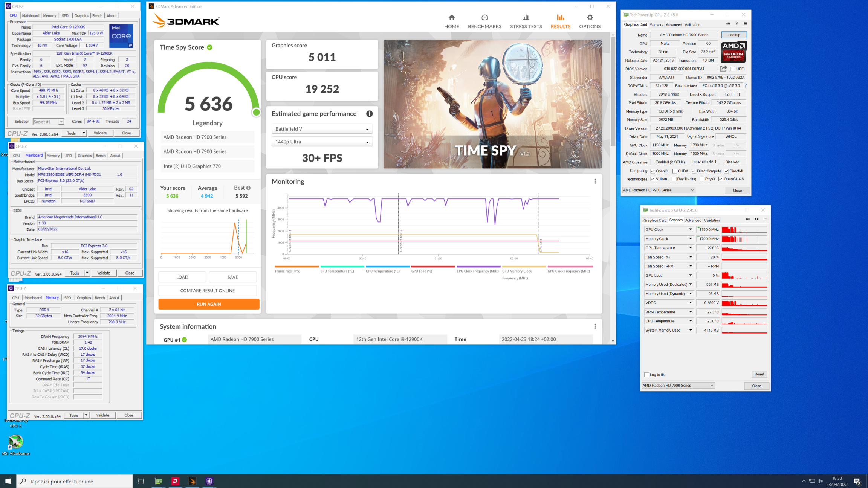Click LOAD result button
868x488 pixels.
click(x=182, y=277)
